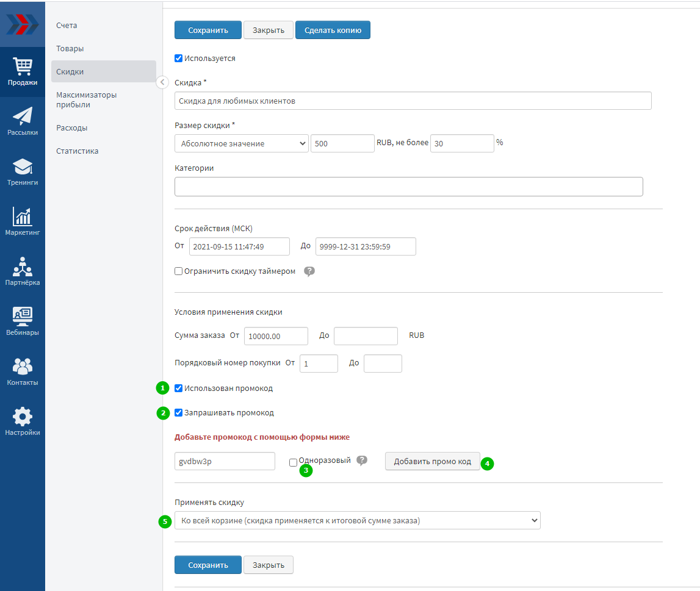
Task: Collapse the sidebar with the arrow toggle
Action: (162, 82)
